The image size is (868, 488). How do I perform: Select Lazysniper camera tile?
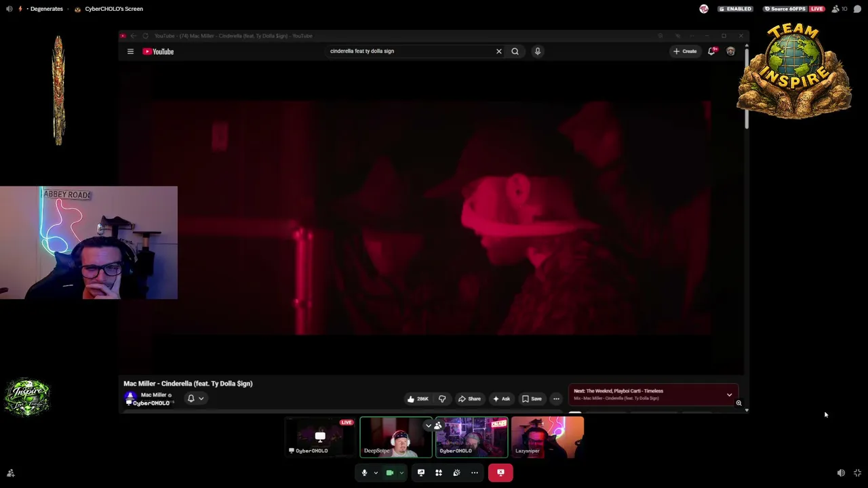[547, 437]
